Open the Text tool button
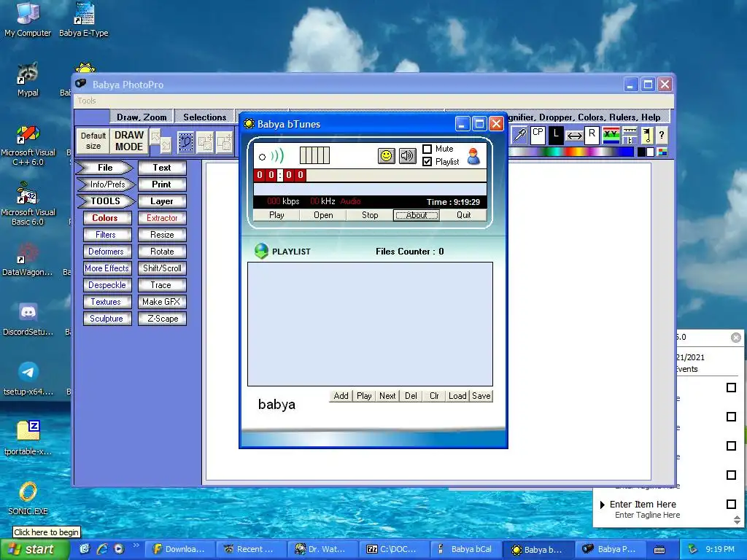The height and width of the screenshot is (560, 747). [x=162, y=168]
